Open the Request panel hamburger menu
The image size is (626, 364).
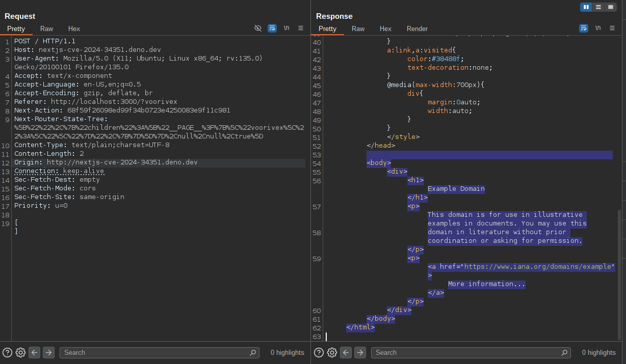pyautogui.click(x=301, y=28)
